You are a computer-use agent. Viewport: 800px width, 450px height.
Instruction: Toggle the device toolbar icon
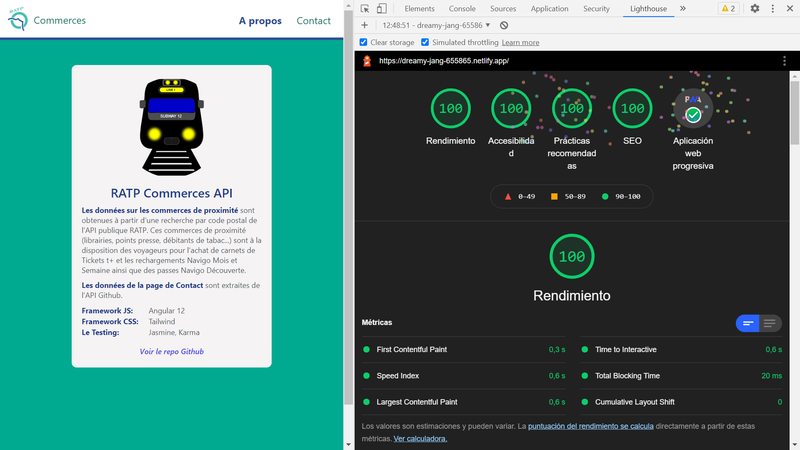tap(382, 9)
